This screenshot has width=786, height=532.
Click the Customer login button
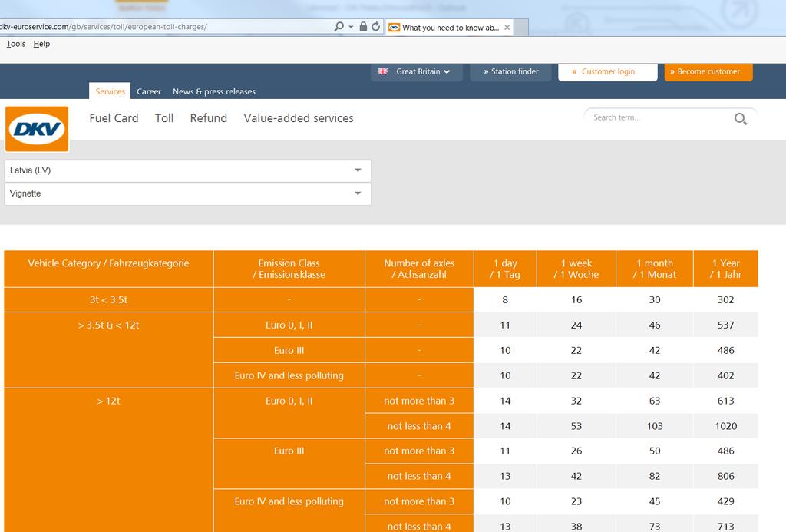point(608,71)
